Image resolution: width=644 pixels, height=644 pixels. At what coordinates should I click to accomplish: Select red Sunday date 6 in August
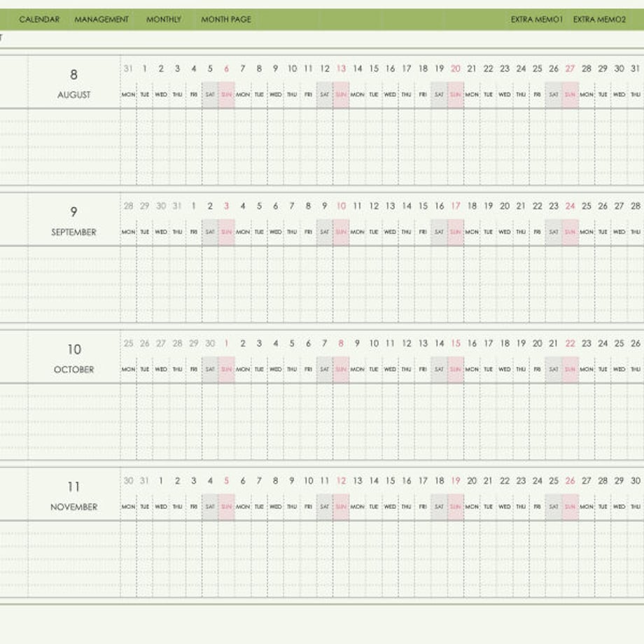[226, 69]
